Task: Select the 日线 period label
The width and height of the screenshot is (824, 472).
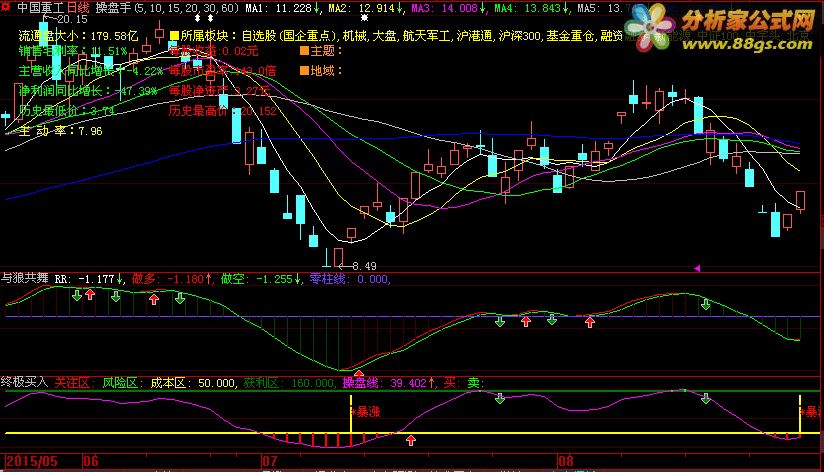Action: [77, 8]
